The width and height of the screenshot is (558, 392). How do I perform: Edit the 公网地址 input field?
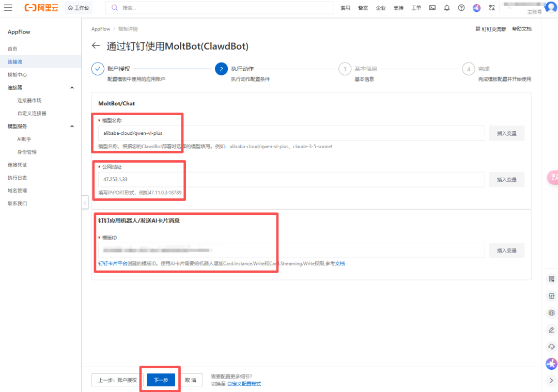(291, 179)
